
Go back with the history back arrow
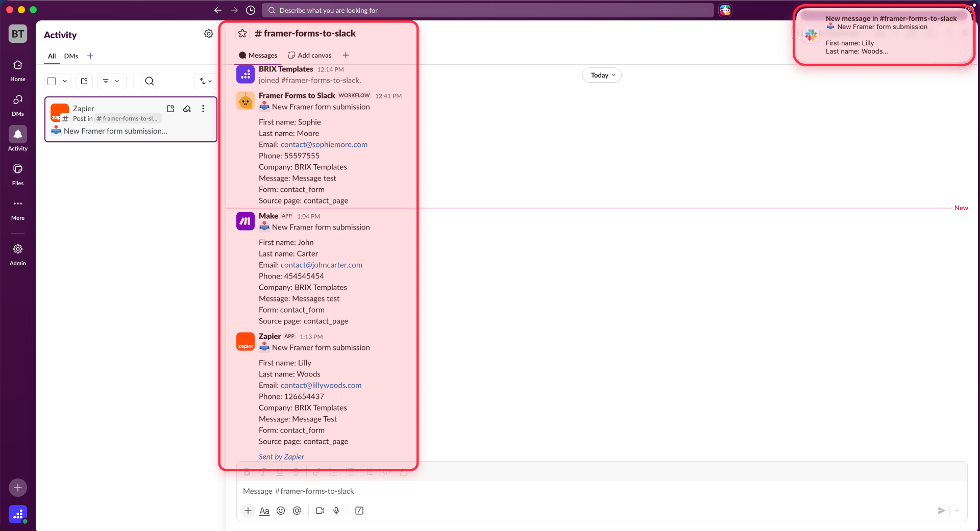[x=218, y=10]
